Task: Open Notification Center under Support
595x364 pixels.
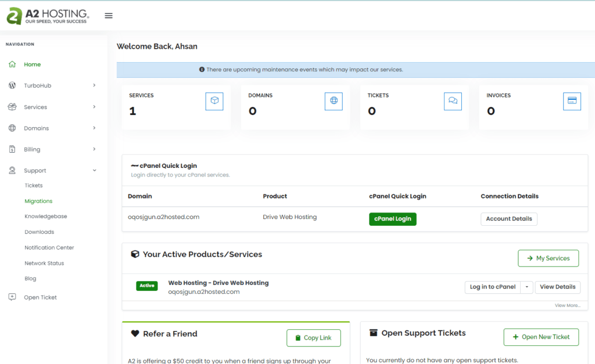Action: (x=49, y=247)
